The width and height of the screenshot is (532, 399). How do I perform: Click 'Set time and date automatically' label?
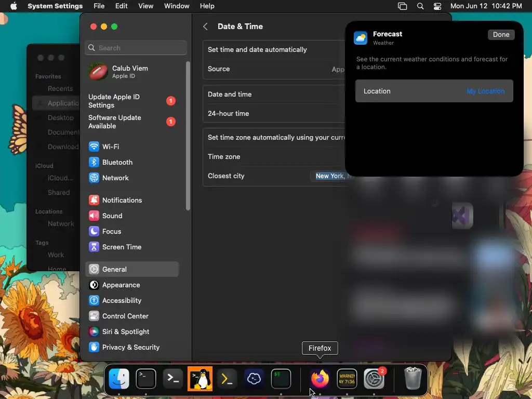click(257, 49)
